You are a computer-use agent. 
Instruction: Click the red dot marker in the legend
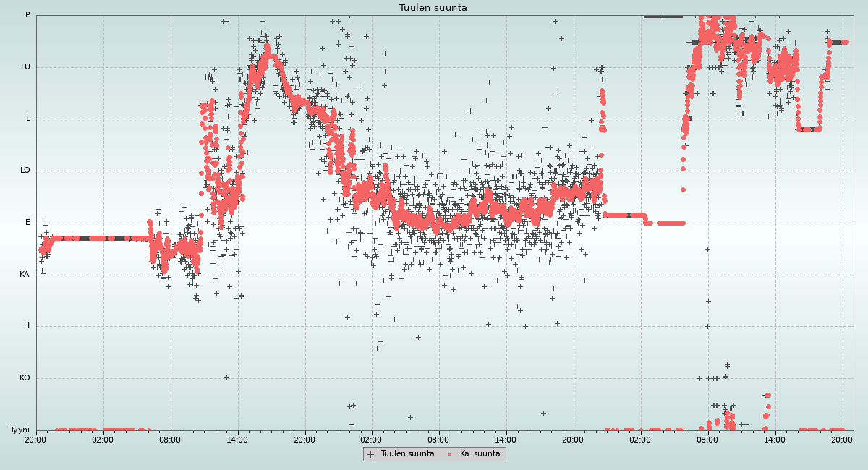[449, 454]
